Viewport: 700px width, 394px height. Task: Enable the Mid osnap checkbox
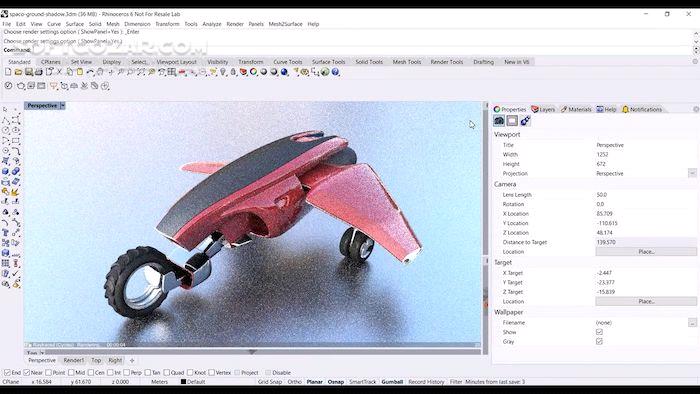[71, 373]
